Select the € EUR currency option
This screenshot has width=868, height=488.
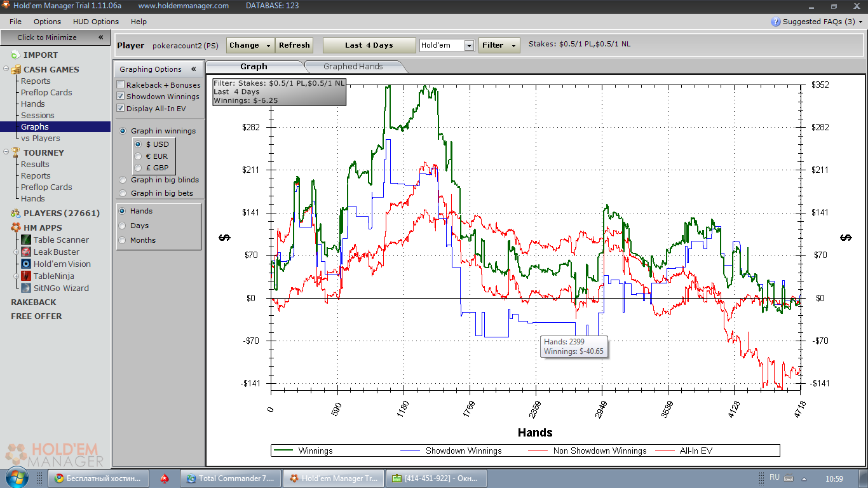[x=138, y=156]
